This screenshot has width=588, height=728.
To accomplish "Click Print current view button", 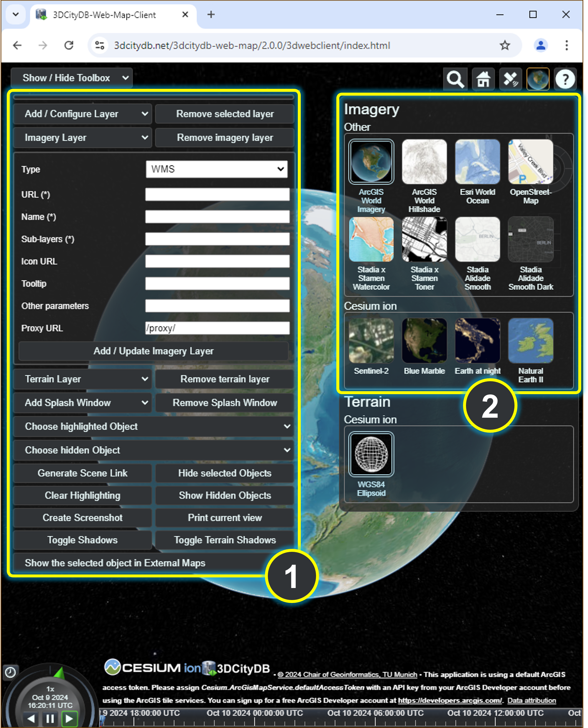I will (225, 518).
